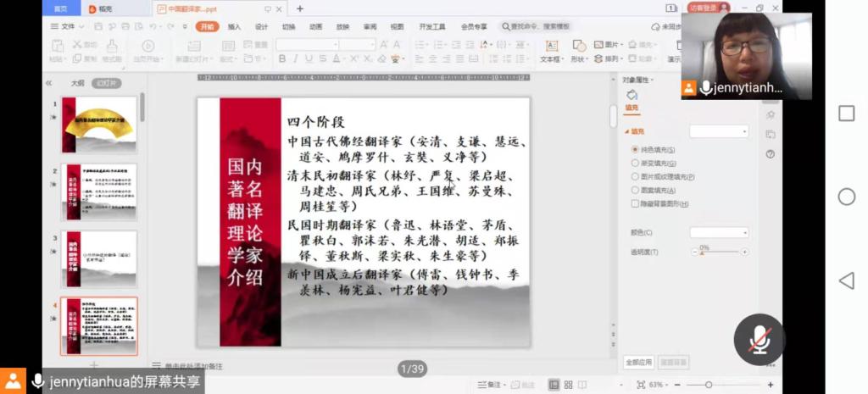Open the fill preset dropdown
This screenshot has height=394, width=868.
pyautogui.click(x=719, y=131)
